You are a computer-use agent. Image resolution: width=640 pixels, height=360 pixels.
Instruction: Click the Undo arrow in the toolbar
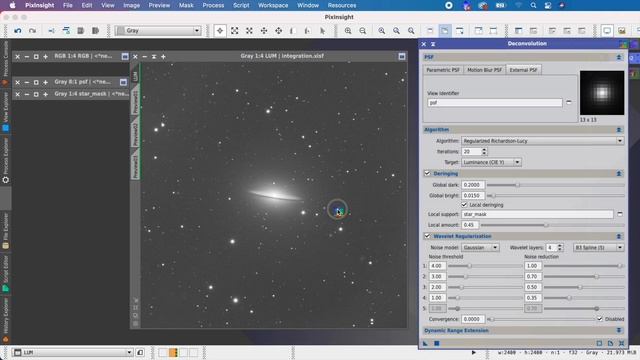click(x=18, y=31)
